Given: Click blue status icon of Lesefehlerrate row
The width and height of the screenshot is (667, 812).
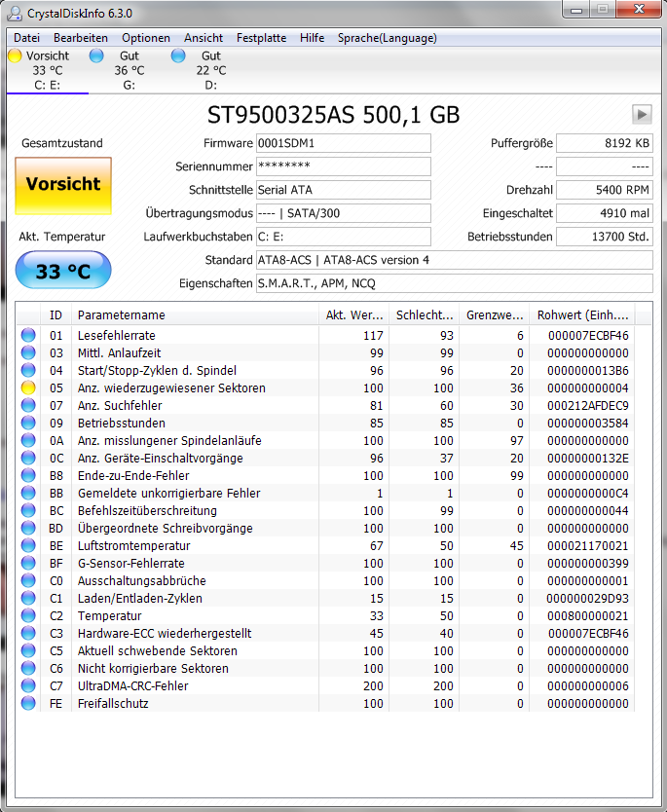Looking at the screenshot, I should [28, 335].
